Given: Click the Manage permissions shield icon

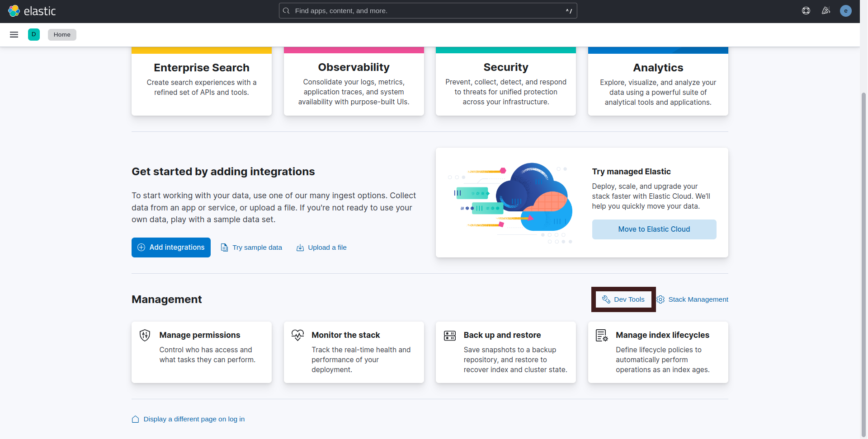Looking at the screenshot, I should click(x=144, y=335).
